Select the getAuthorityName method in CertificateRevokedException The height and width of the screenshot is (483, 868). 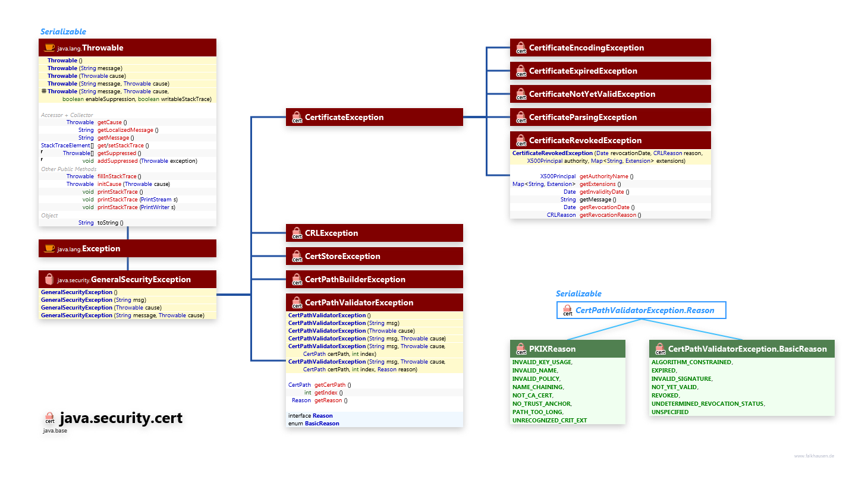(x=604, y=176)
